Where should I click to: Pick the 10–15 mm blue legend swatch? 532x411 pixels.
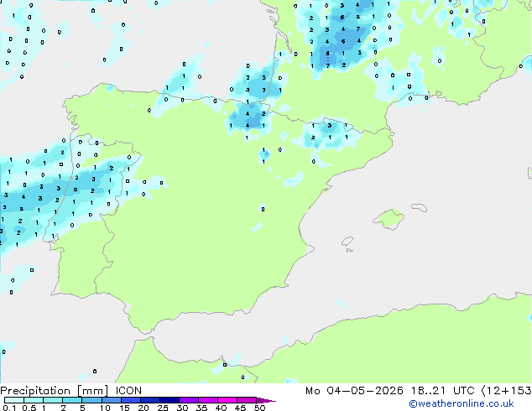point(111,400)
